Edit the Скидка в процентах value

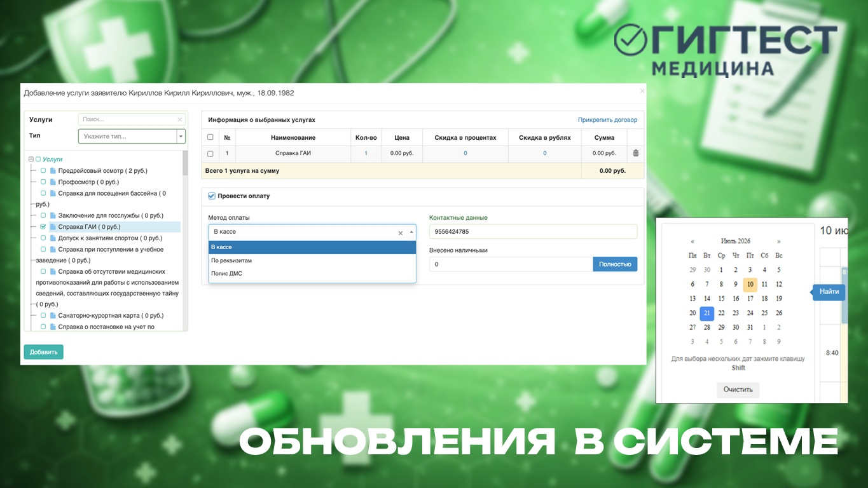pos(465,153)
